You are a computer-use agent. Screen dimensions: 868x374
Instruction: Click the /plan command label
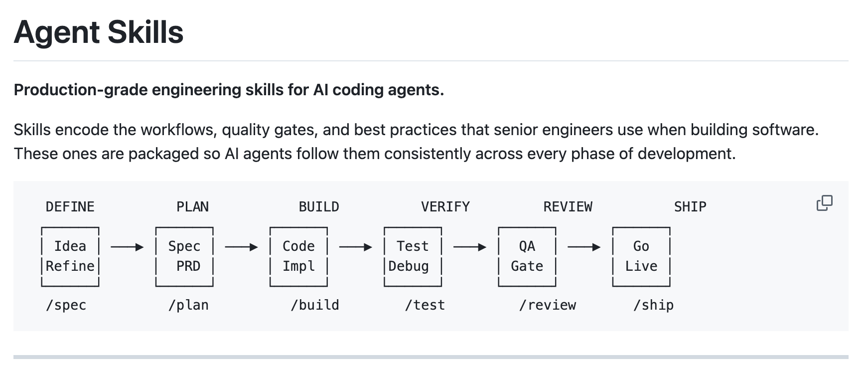point(188,305)
